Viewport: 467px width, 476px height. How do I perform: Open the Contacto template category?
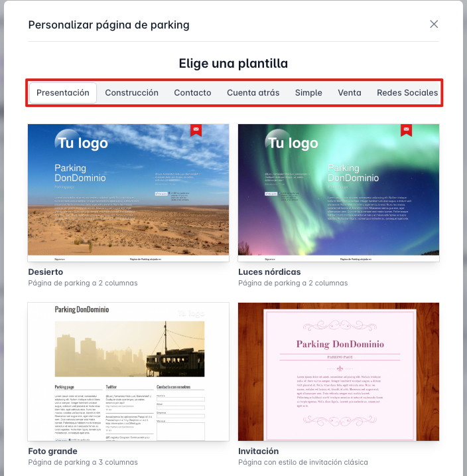click(x=192, y=93)
